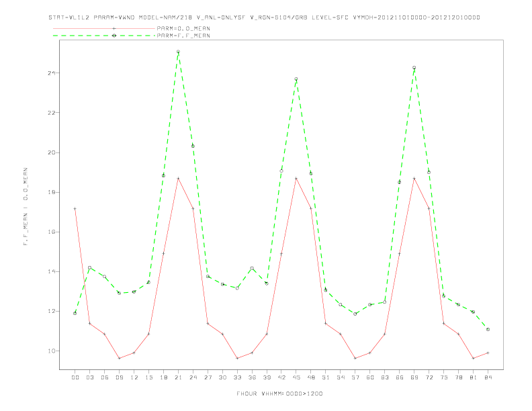Image resolution: width=532 pixels, height=411 pixels.
Task: Click y-axis tick label 14
Action: point(52,271)
